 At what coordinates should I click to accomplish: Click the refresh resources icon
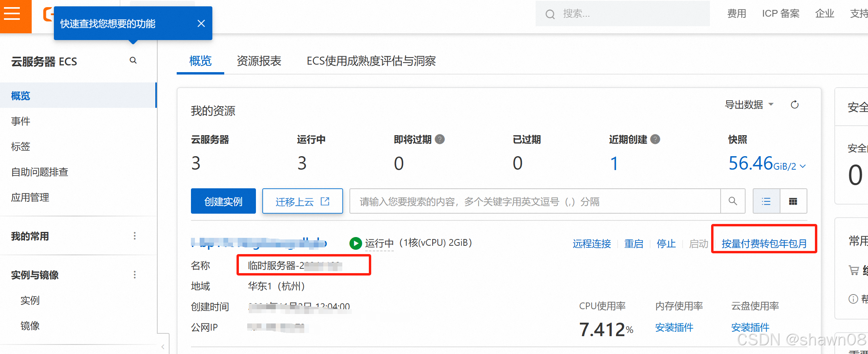click(x=795, y=105)
